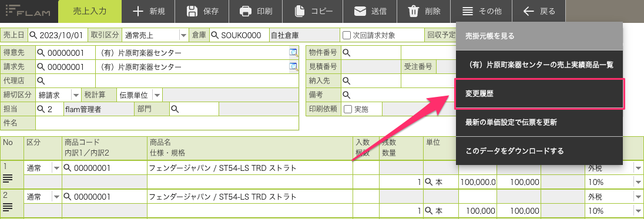Select 売掛元帳を見る menu item

click(539, 36)
